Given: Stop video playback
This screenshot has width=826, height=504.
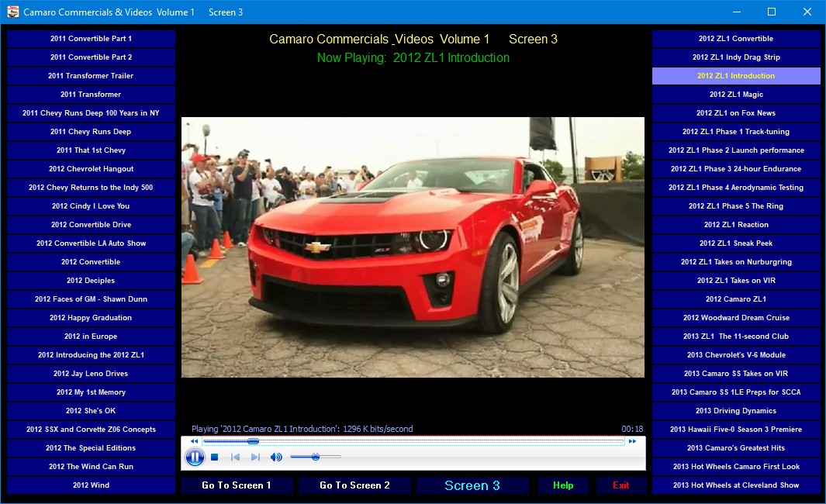Looking at the screenshot, I should pos(214,457).
